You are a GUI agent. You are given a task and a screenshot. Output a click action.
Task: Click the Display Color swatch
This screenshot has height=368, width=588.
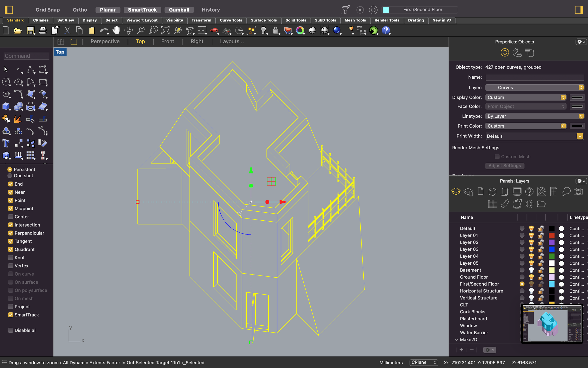(x=577, y=97)
